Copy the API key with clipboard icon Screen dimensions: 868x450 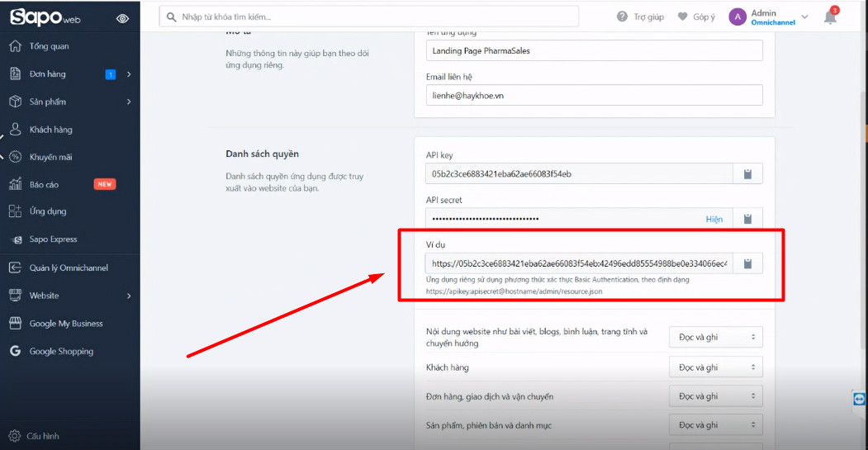747,173
